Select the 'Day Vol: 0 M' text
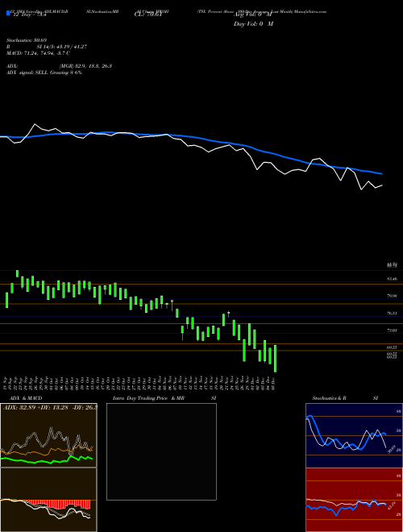This screenshot has height=532, width=403. coord(253,24)
